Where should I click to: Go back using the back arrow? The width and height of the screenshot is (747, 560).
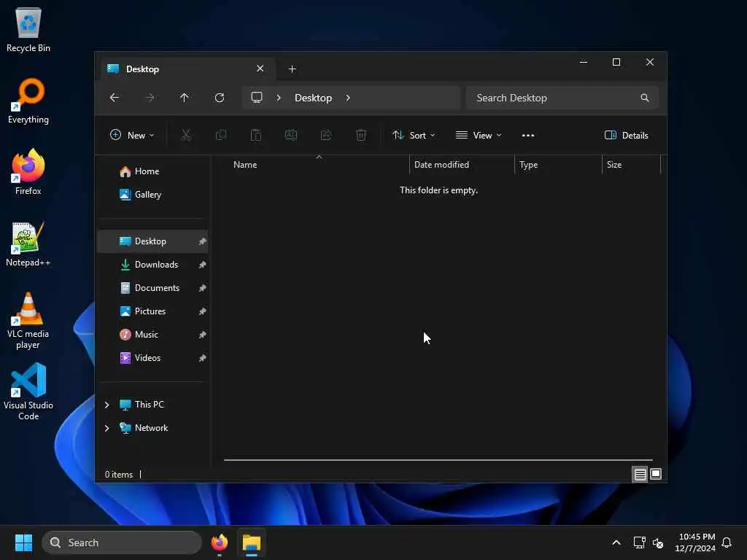coord(115,98)
